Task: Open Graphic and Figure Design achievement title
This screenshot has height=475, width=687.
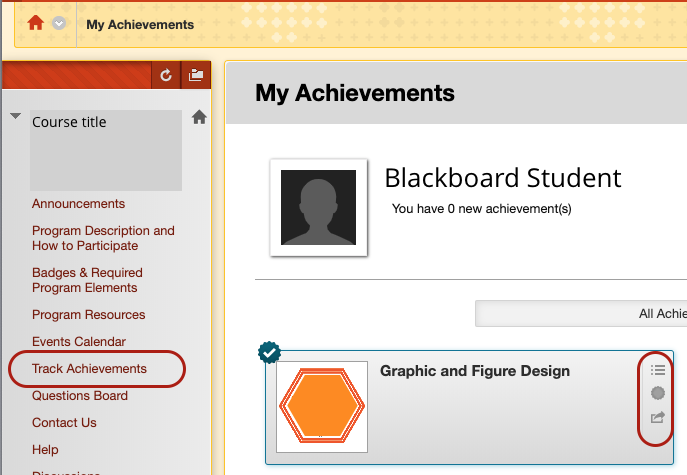Action: click(x=475, y=371)
